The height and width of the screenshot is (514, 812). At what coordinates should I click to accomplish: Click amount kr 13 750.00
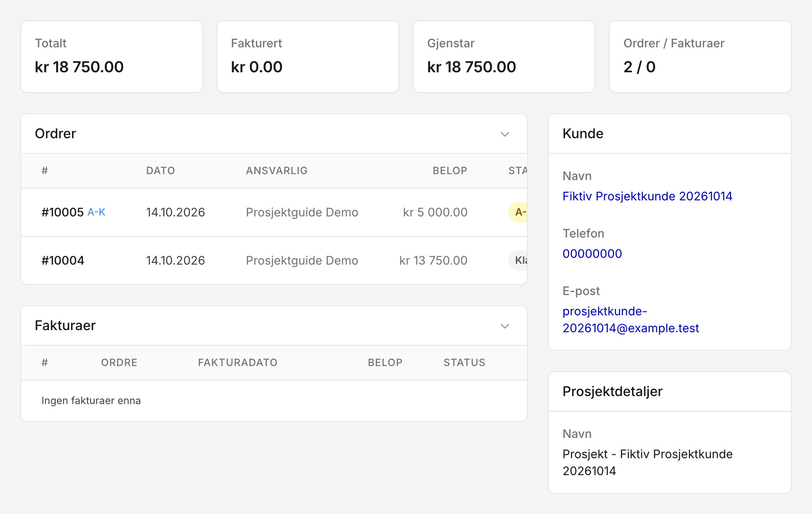click(433, 260)
